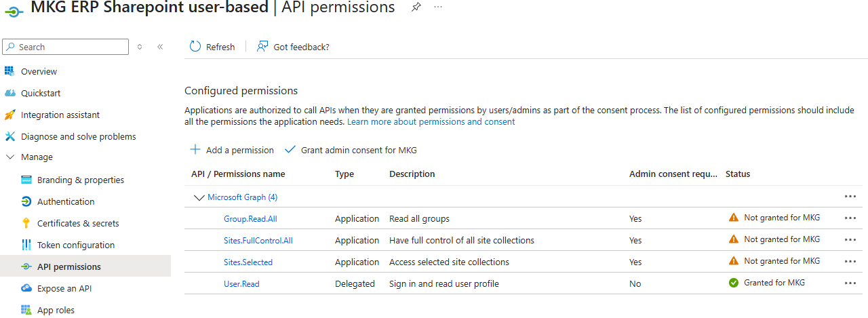Screen dimensions: 868x318
Task: Click the Certificates & secrets key icon
Action: 26,223
